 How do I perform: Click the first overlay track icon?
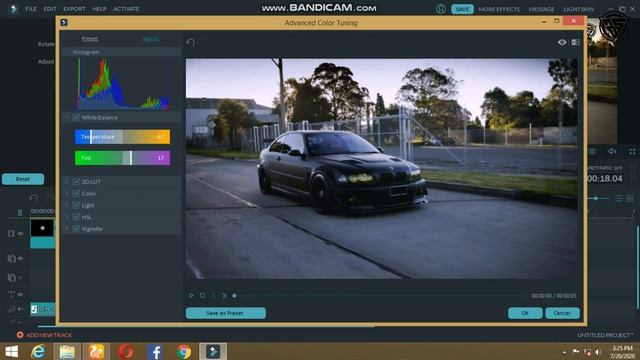coord(11,258)
